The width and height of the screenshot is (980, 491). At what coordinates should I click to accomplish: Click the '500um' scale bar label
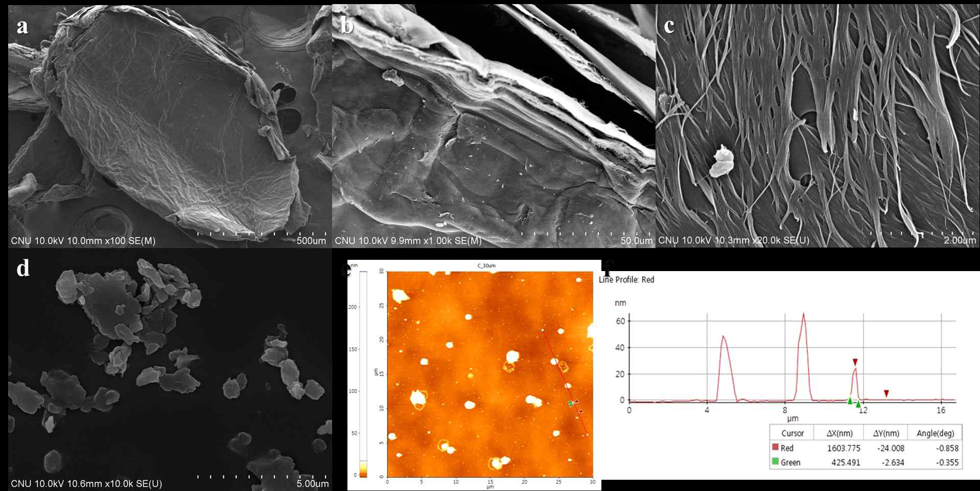pyautogui.click(x=311, y=240)
